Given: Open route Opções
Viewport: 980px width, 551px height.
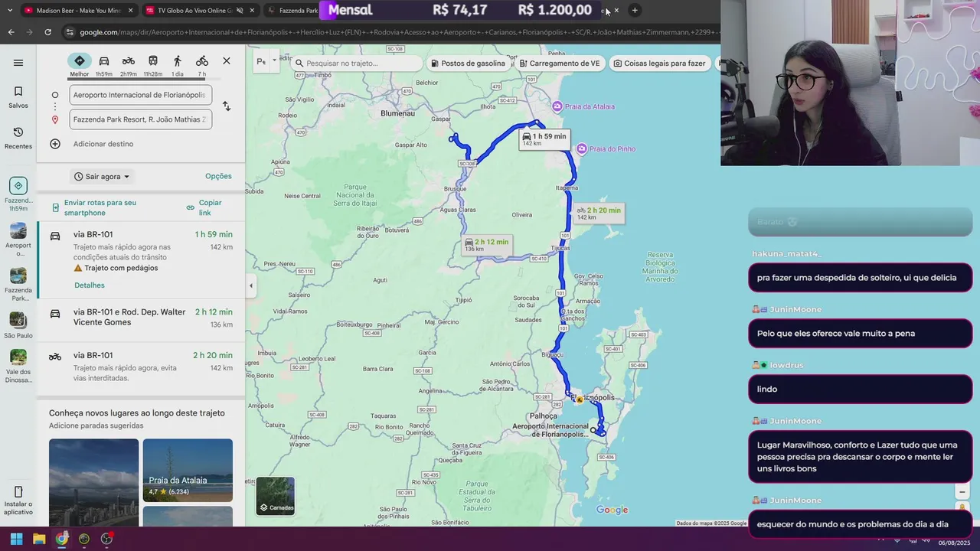Looking at the screenshot, I should tap(218, 176).
